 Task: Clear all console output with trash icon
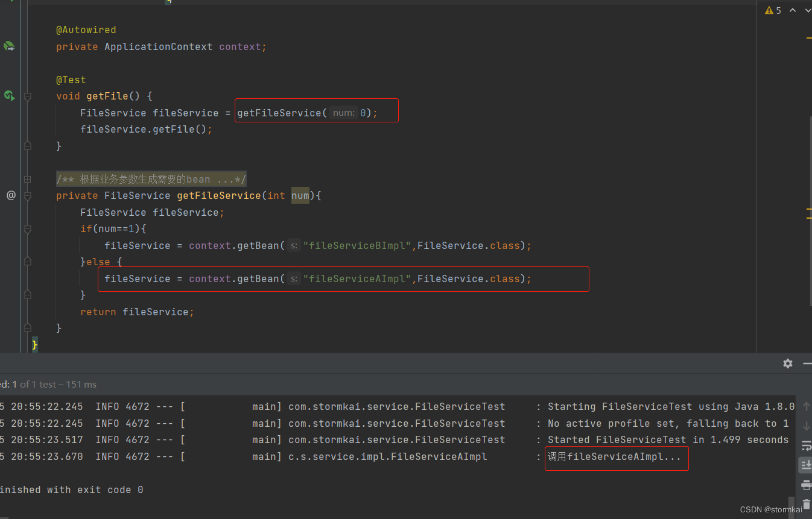[807, 504]
